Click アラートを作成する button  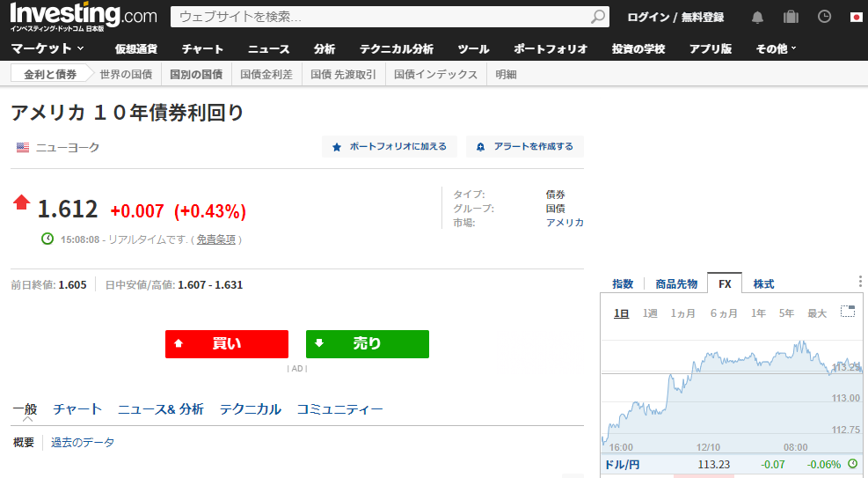click(525, 147)
